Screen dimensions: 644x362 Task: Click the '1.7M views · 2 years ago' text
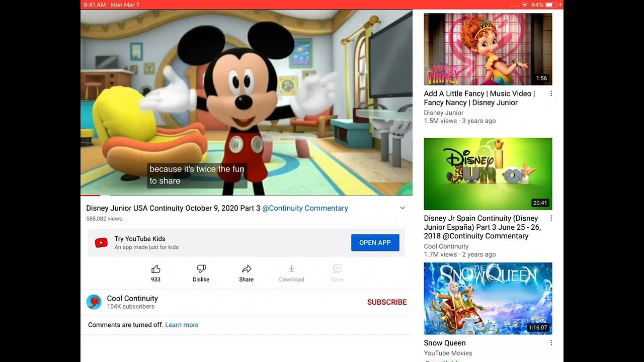pyautogui.click(x=460, y=254)
